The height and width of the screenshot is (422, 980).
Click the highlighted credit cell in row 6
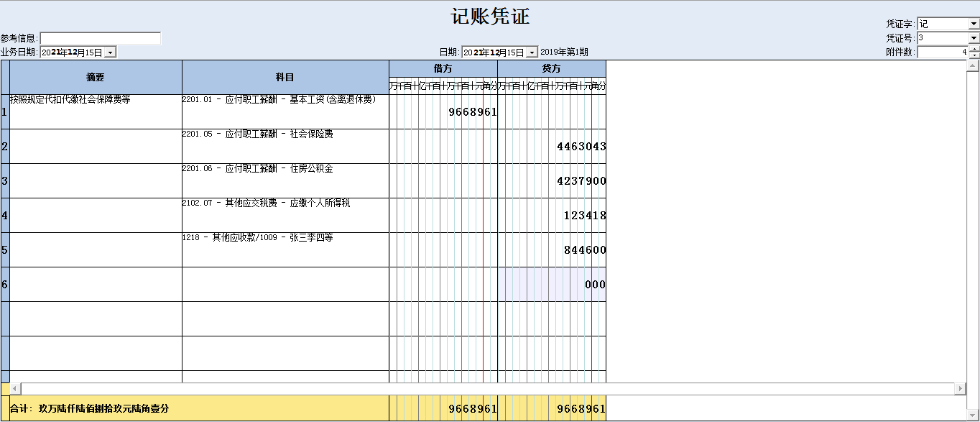tap(552, 285)
